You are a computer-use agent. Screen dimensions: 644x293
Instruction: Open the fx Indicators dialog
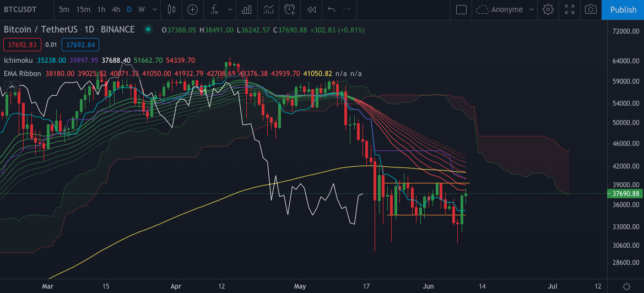point(214,9)
